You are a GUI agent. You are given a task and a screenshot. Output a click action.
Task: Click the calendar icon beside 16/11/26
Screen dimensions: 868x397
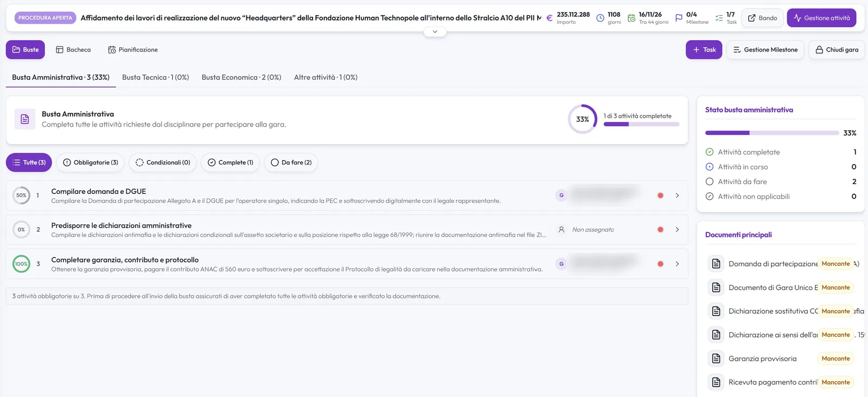631,18
